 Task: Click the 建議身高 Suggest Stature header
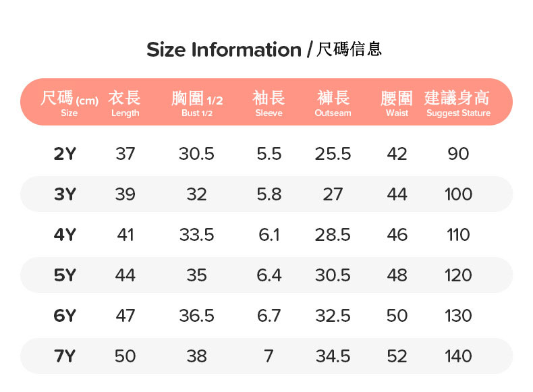(458, 103)
